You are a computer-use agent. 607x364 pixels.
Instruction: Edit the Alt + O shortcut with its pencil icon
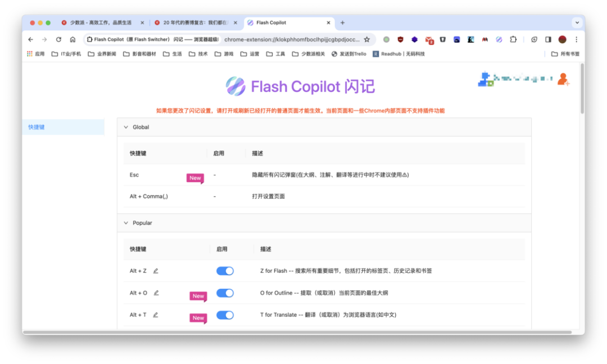pyautogui.click(x=156, y=293)
